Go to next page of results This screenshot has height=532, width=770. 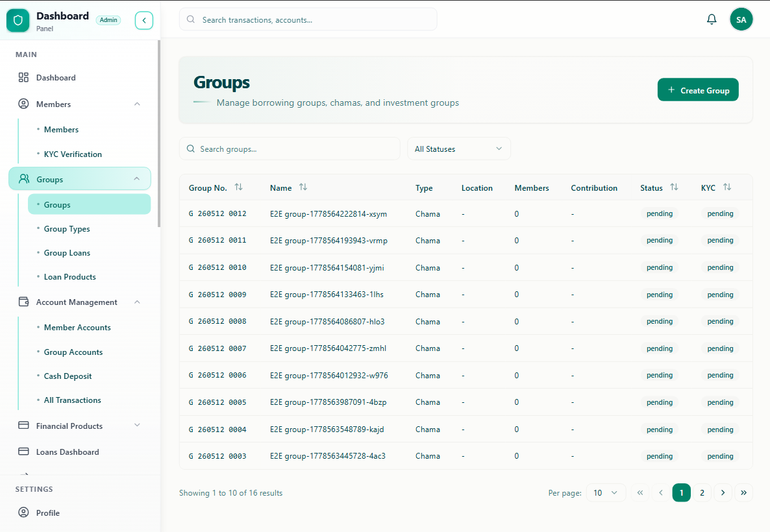coord(723,492)
